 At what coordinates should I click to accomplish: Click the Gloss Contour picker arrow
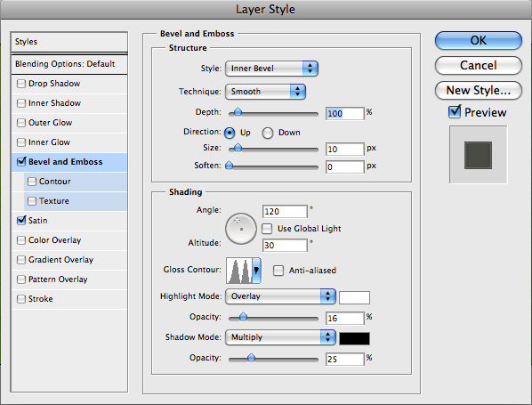pos(256,271)
